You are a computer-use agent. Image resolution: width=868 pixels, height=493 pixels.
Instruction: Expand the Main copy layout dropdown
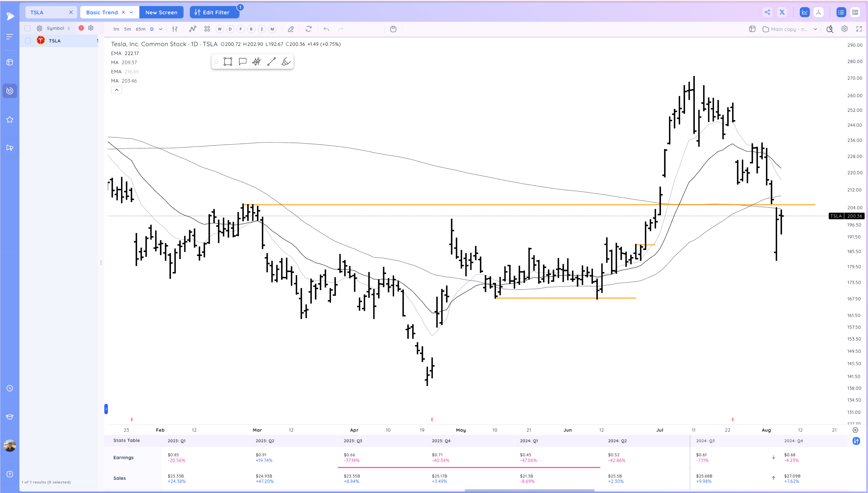(x=815, y=29)
